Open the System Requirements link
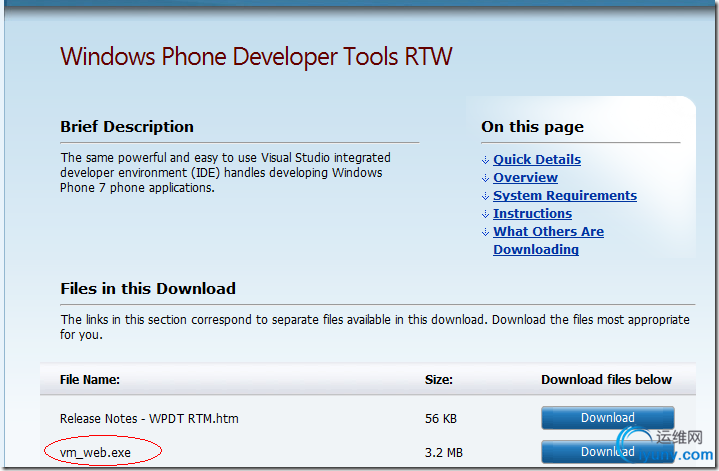The height and width of the screenshot is (471, 719). click(x=565, y=195)
